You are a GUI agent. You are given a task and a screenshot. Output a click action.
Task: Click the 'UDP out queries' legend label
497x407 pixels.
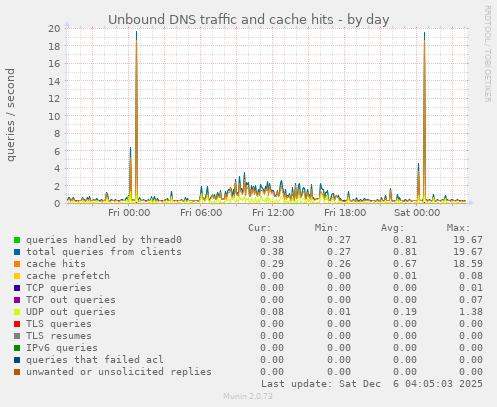[x=71, y=312]
